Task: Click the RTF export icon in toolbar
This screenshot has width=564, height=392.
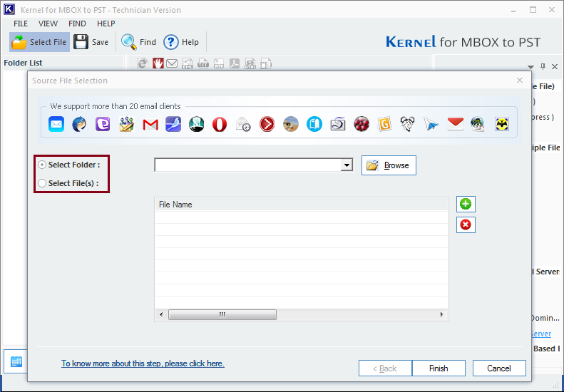Action: click(x=219, y=63)
